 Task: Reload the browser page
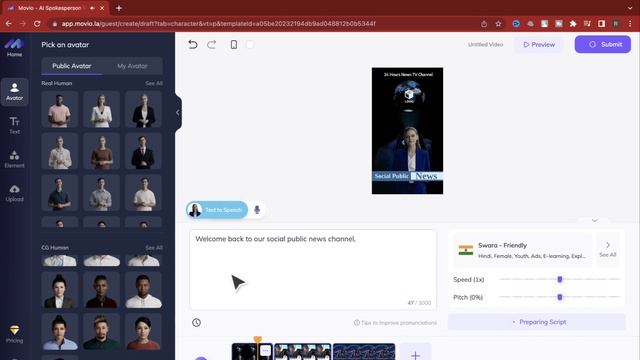pyautogui.click(x=37, y=24)
